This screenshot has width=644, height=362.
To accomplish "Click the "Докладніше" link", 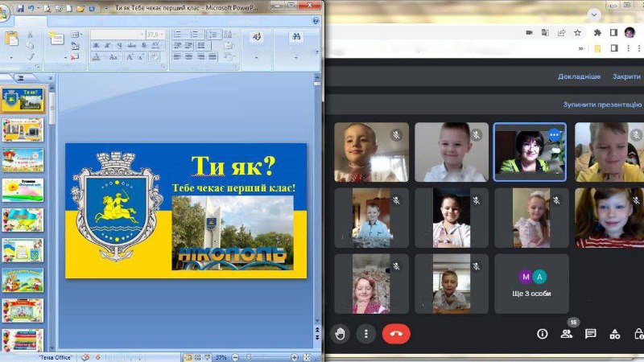I will (580, 76).
